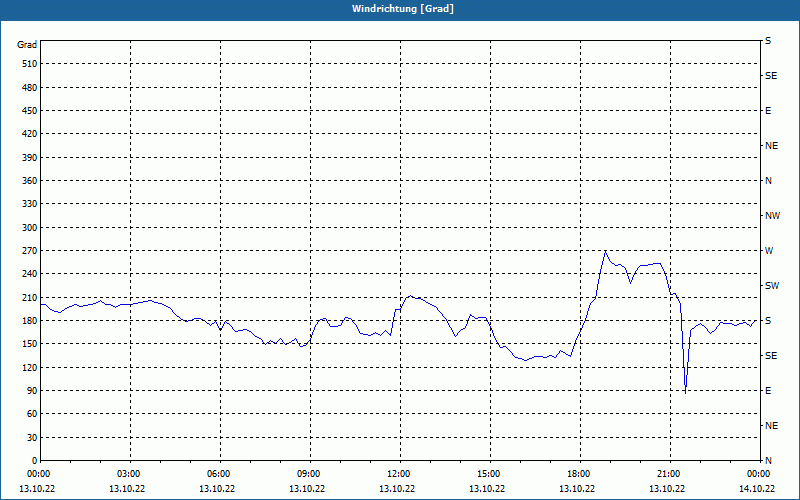
Task: Click compass label "SE" on the 120 gridline
Action: [771, 356]
